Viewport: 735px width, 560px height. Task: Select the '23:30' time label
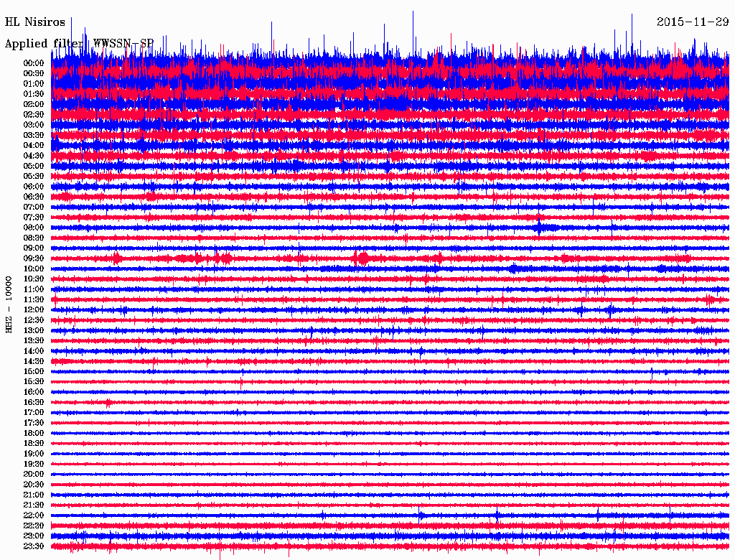tap(34, 546)
